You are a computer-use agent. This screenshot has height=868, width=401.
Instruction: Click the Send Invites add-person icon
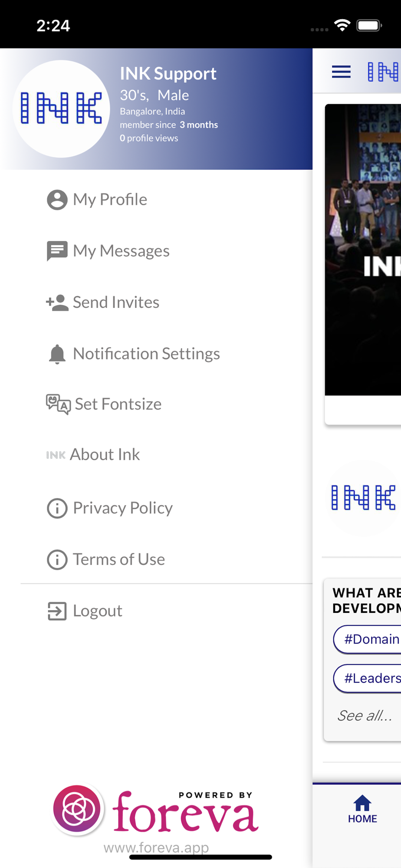coord(57,302)
